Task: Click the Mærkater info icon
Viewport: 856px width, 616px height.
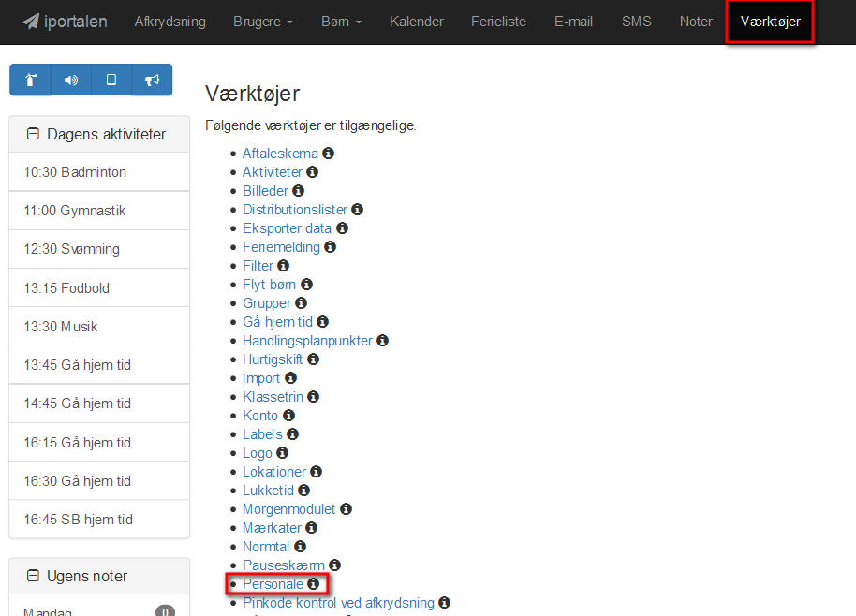Action: pos(311,528)
